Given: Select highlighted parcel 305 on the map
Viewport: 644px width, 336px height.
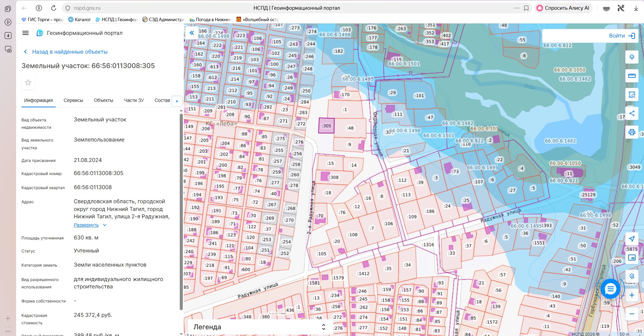Looking at the screenshot, I should [x=326, y=126].
